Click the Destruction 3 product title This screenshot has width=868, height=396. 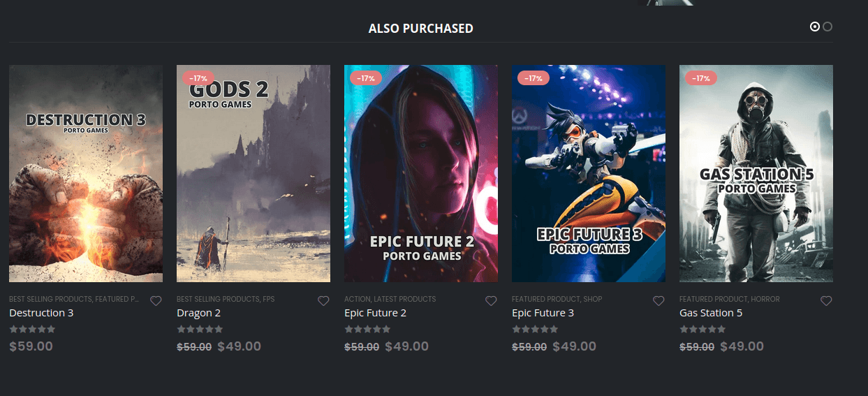tap(41, 313)
